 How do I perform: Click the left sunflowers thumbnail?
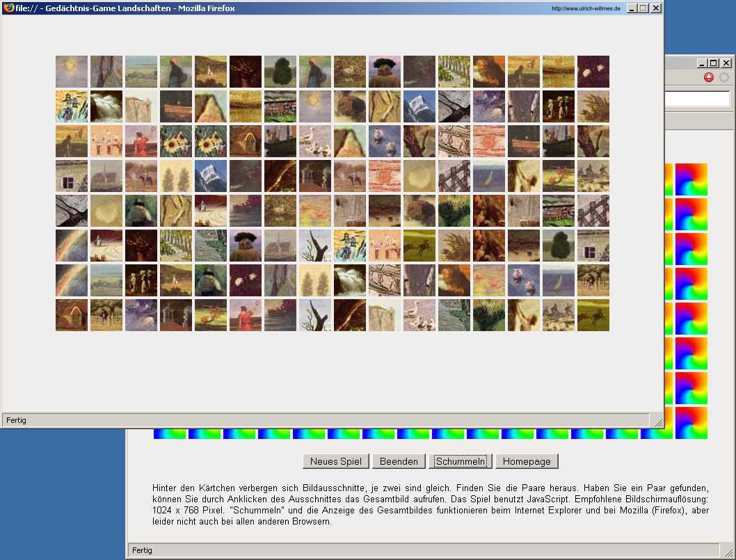(176, 141)
